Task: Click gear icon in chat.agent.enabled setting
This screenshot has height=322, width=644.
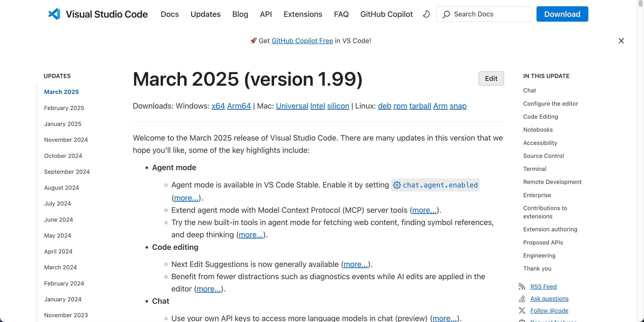Action: pyautogui.click(x=397, y=185)
